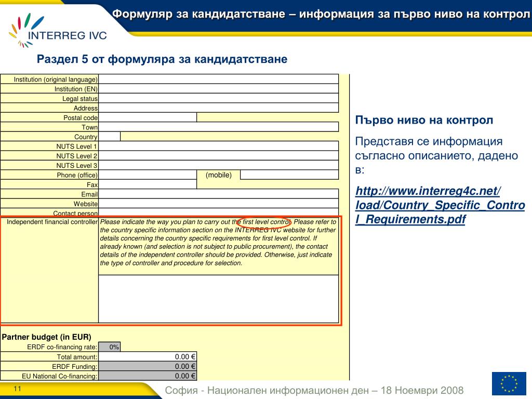Click the 'Please indicate the way you plan' instructions

[218, 242]
